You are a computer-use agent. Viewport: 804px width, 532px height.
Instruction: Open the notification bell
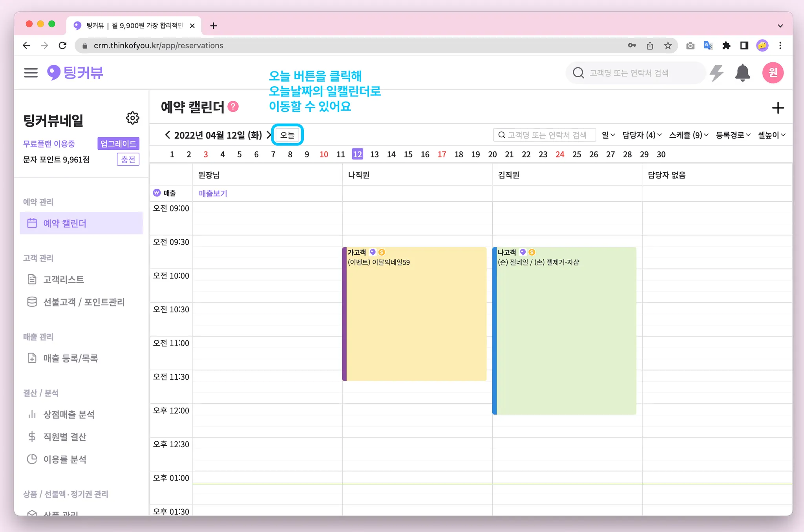[742, 73]
